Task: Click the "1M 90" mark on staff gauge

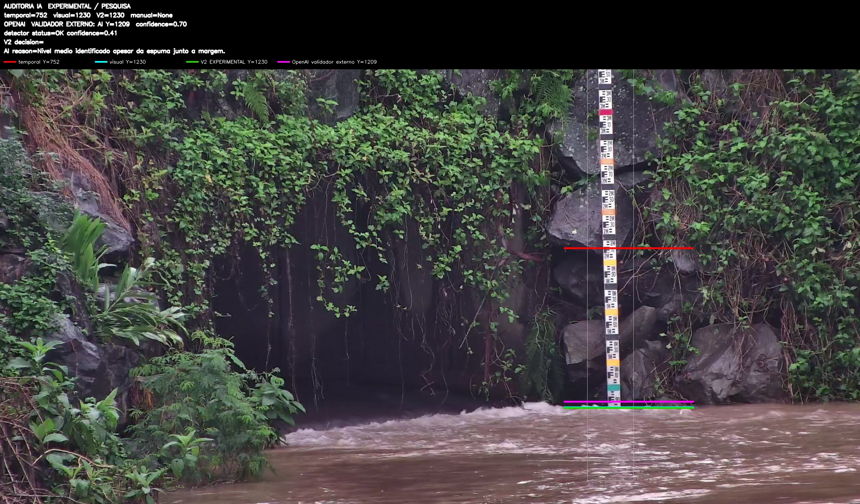Action: 610,275
